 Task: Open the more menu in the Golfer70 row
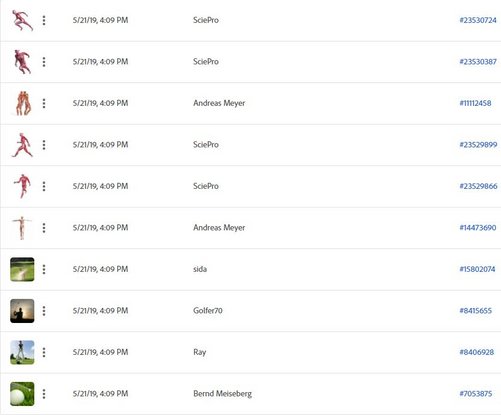click(x=44, y=311)
